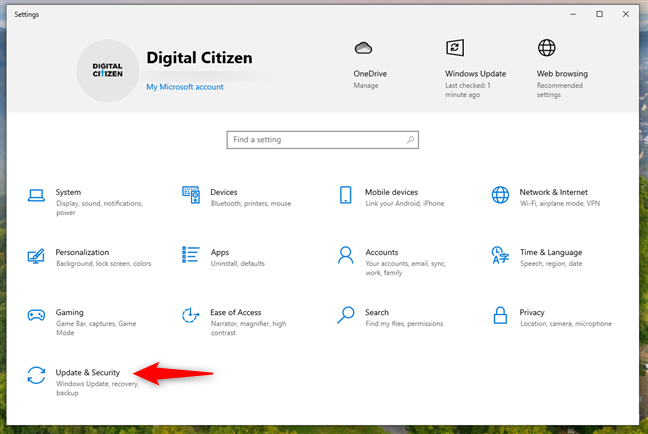Screen dimensions: 648x434
Task: Select the Time & Language icon
Action: coord(500,255)
